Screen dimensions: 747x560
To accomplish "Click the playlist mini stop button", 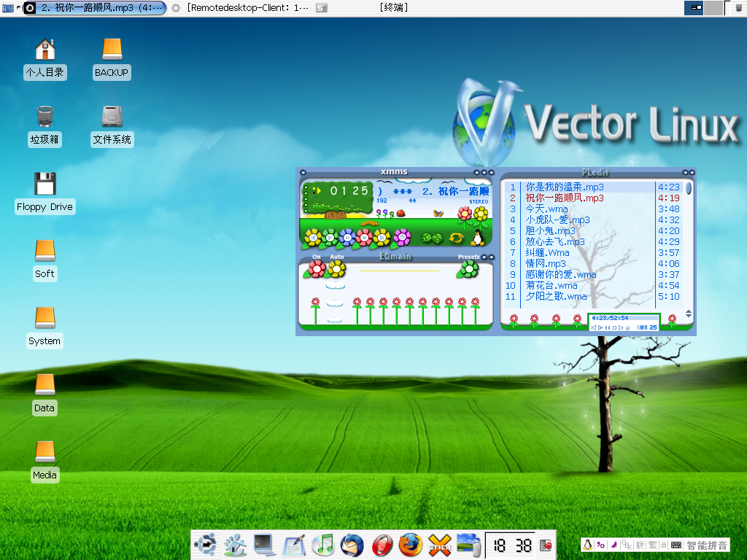I will [614, 327].
